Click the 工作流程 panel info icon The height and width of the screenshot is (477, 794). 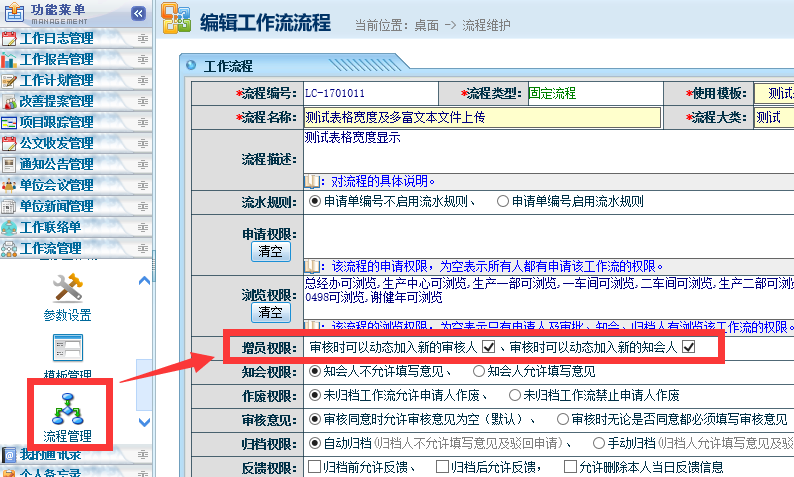point(190,66)
